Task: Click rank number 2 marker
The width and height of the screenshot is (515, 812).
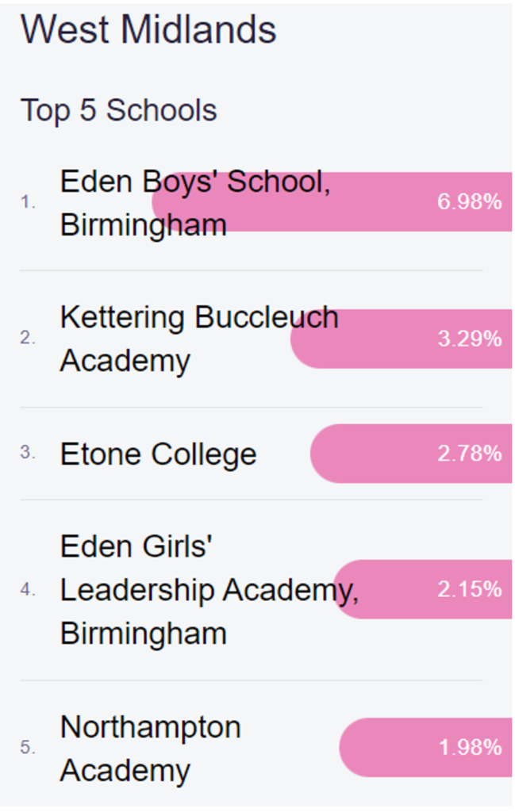Action: pos(28,338)
